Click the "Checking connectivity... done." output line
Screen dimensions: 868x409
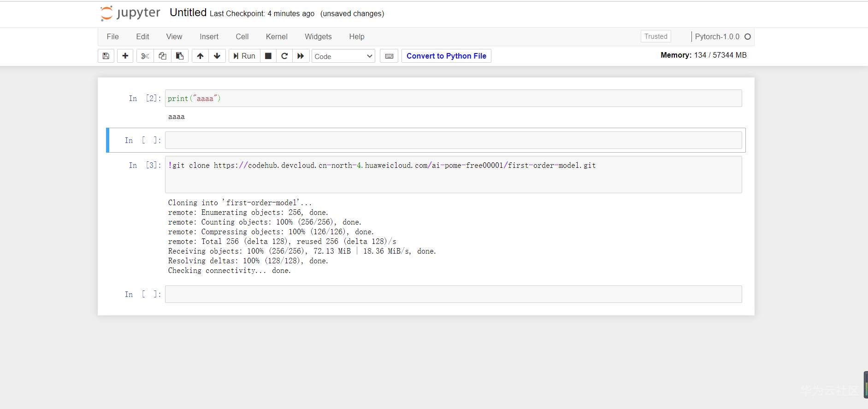pyautogui.click(x=230, y=271)
